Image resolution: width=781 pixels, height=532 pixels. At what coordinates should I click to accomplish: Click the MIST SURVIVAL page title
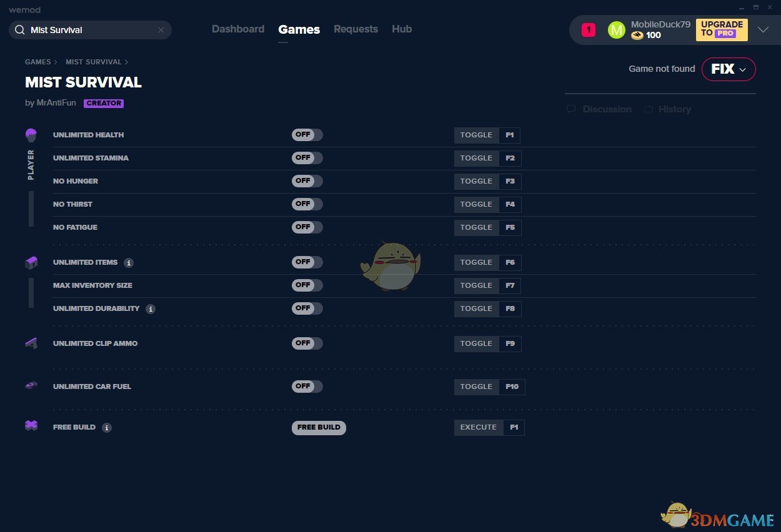click(x=83, y=82)
